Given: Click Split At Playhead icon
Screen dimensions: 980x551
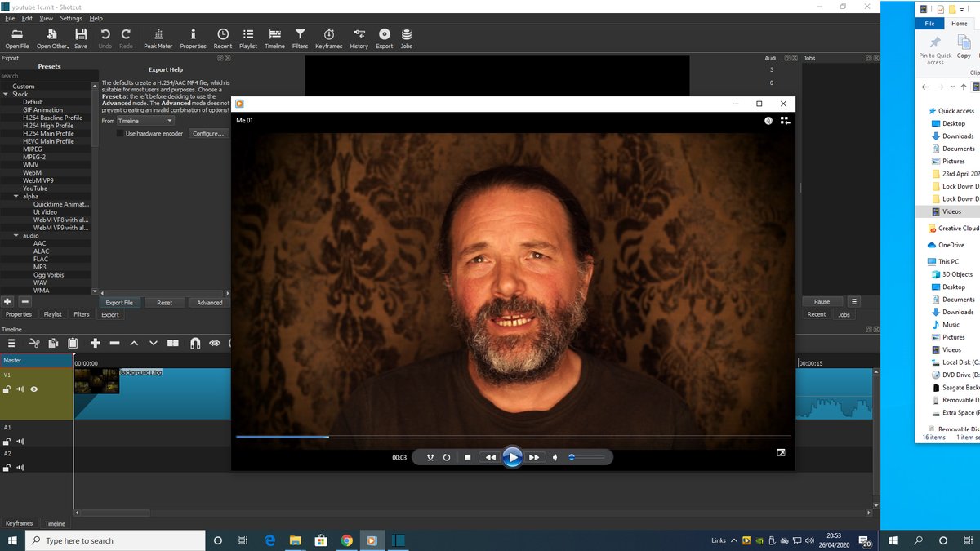Looking at the screenshot, I should tap(173, 344).
